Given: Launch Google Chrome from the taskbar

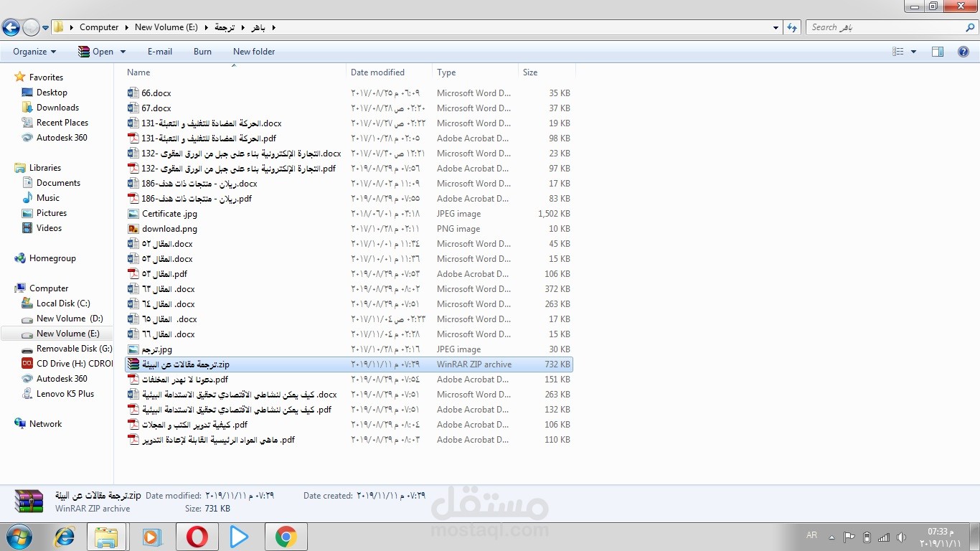Looking at the screenshot, I should click(x=286, y=537).
